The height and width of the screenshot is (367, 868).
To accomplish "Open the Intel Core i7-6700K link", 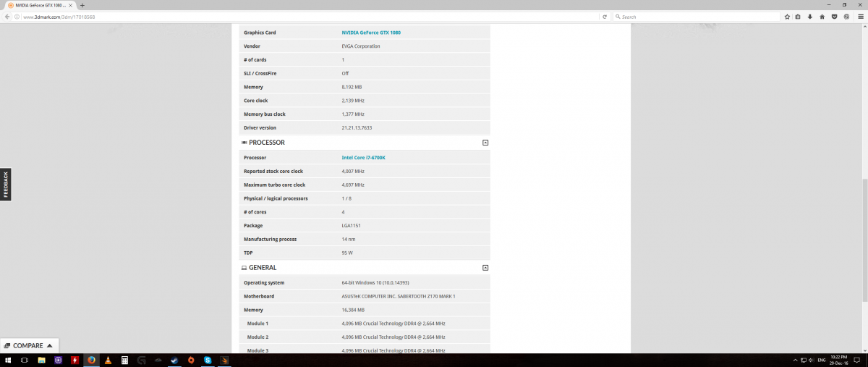I will point(363,158).
